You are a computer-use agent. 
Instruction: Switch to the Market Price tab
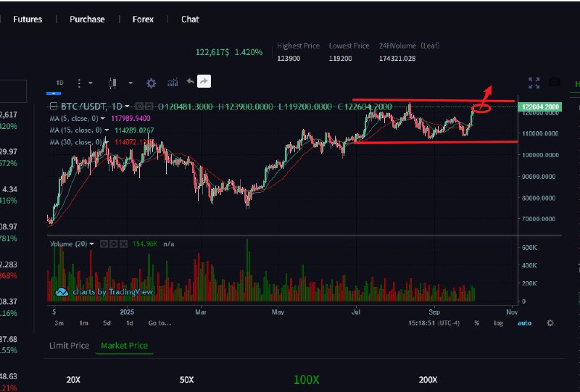click(124, 346)
